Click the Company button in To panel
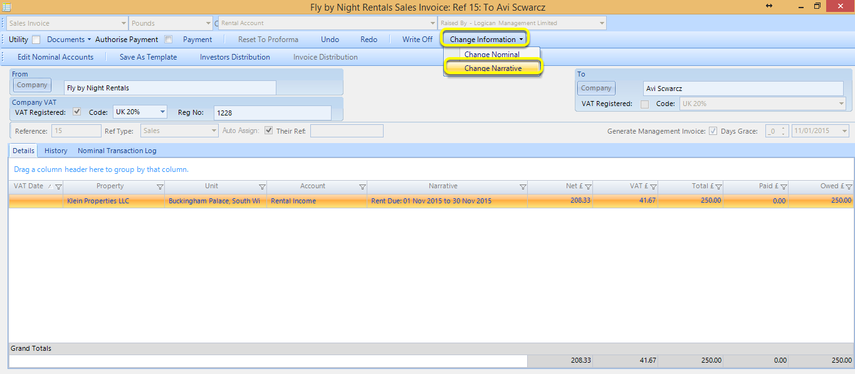 tap(597, 88)
